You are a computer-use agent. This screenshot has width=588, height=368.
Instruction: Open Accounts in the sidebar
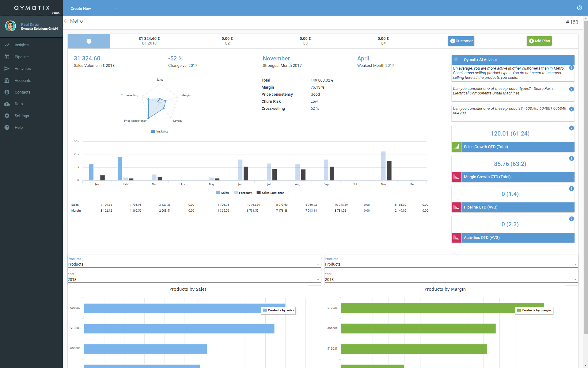[x=31, y=81]
